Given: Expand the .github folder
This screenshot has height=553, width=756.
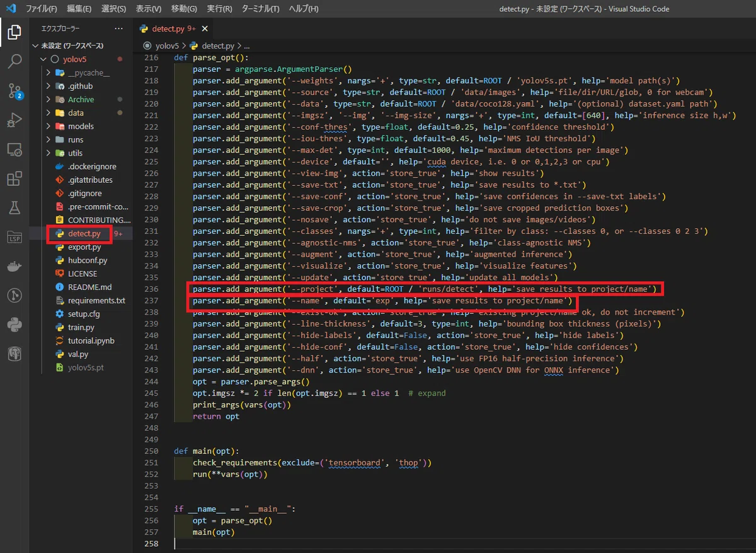Looking at the screenshot, I should (x=49, y=86).
